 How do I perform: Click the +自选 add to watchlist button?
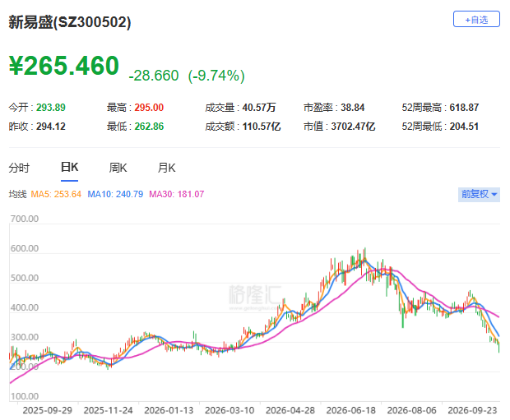coord(476,19)
